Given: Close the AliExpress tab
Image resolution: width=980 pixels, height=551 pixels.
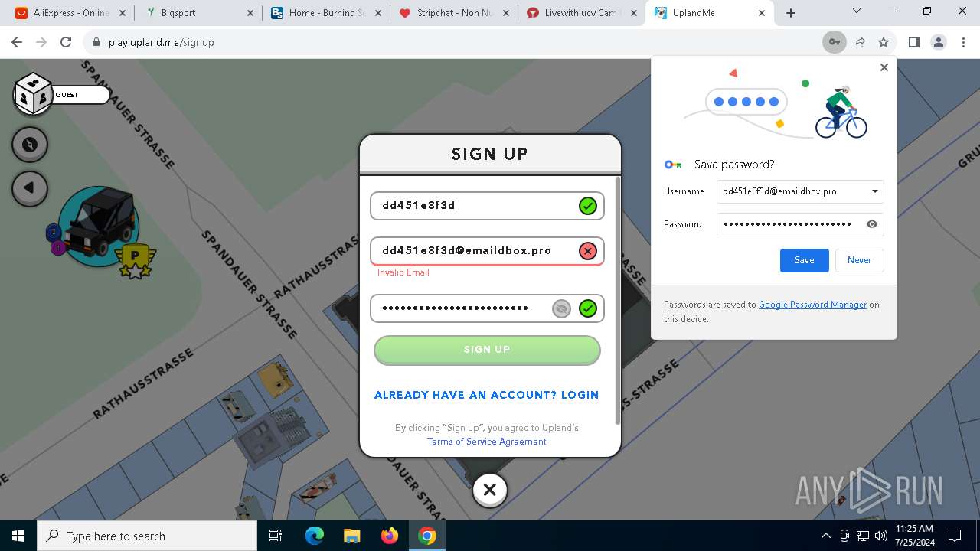Looking at the screenshot, I should (122, 13).
